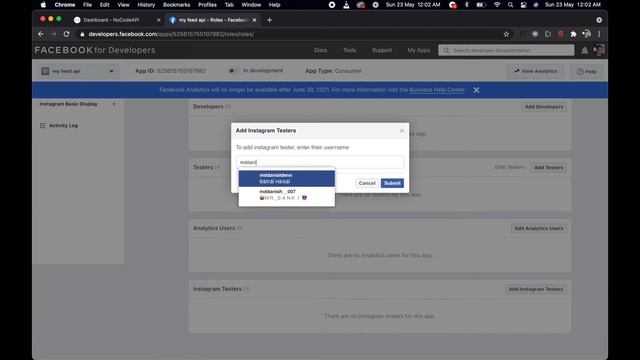Open the Bluetooth menu bar icon
The width and height of the screenshot is (640, 360).
point(467,5)
